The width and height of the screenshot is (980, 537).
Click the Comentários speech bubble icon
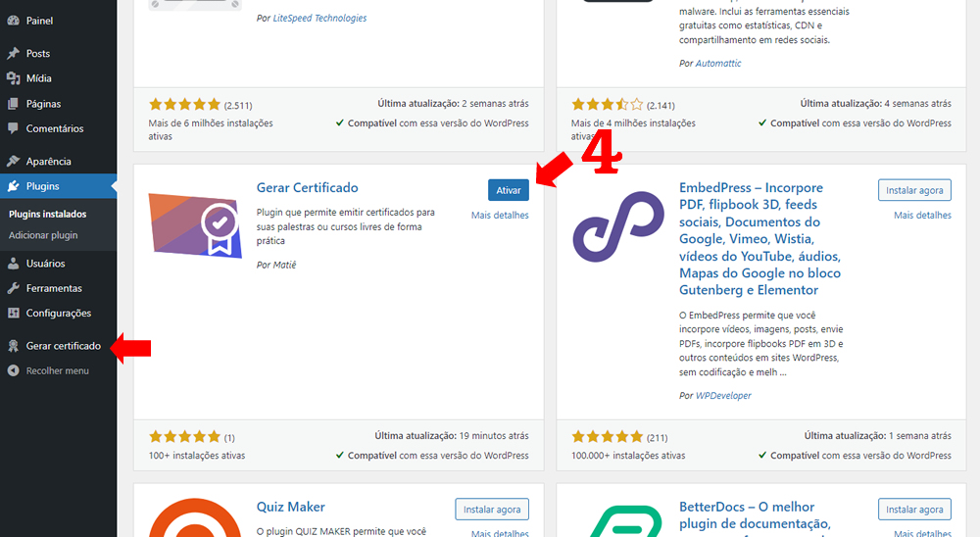tap(13, 128)
